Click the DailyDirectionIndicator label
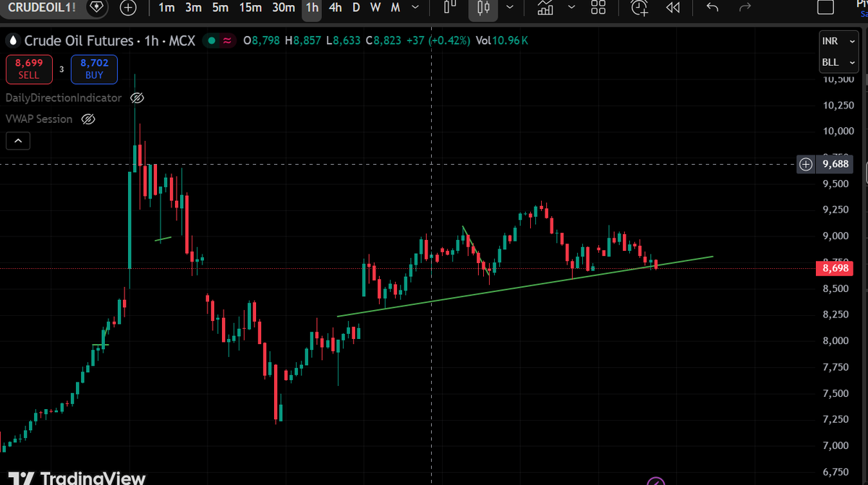The image size is (868, 485). point(65,98)
